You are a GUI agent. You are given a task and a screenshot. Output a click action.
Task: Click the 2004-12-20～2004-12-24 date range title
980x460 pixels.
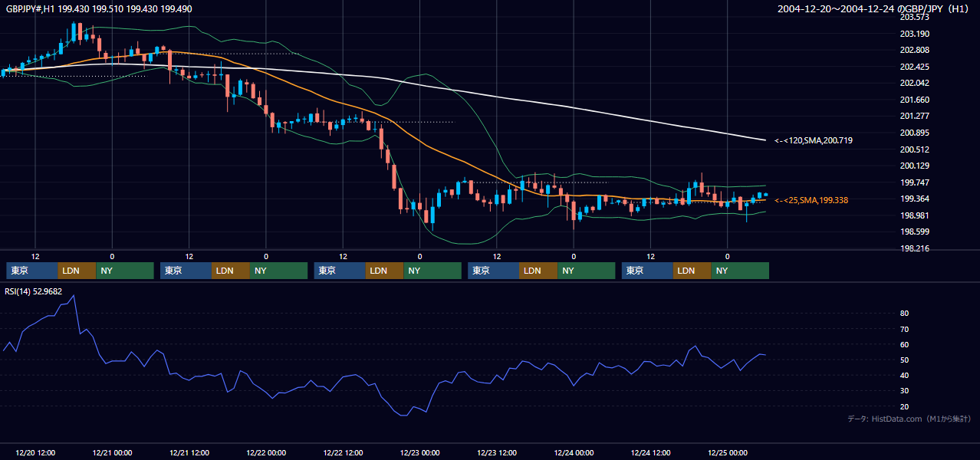click(x=874, y=9)
